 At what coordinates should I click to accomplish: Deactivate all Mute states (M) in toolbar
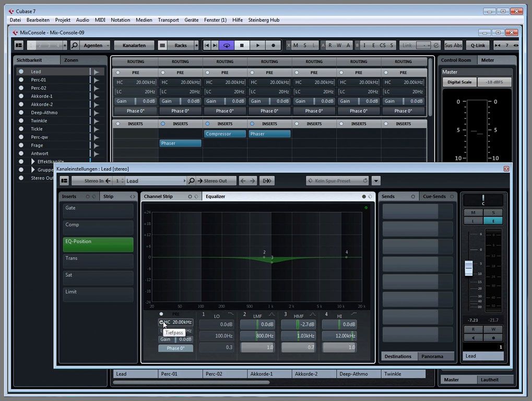(295, 45)
